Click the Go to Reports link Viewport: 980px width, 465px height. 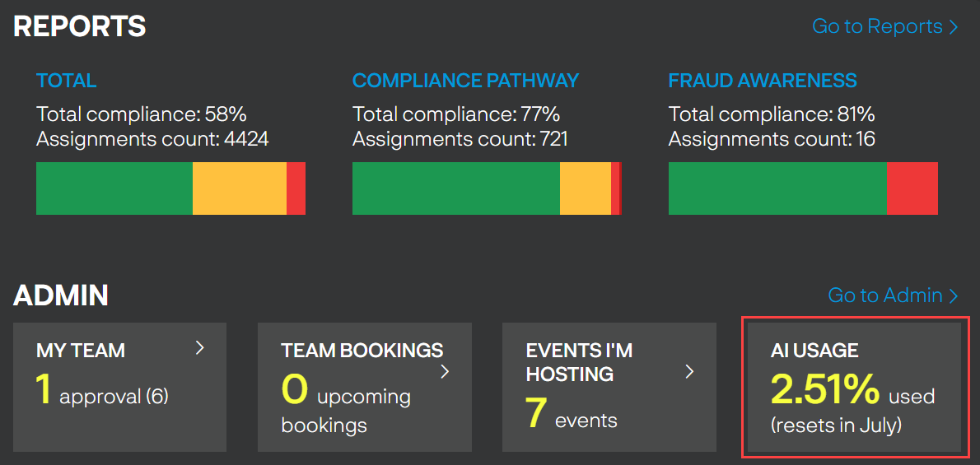click(x=884, y=26)
